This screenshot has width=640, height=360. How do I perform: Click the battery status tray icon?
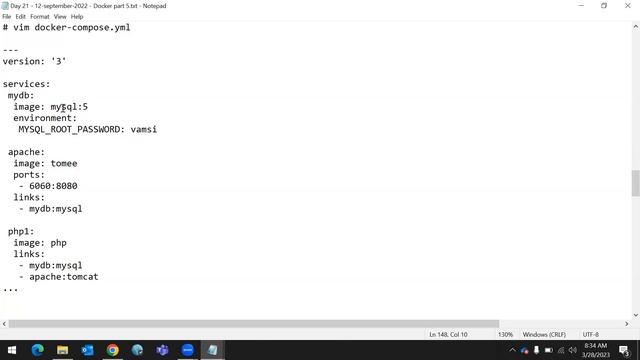[549, 350]
